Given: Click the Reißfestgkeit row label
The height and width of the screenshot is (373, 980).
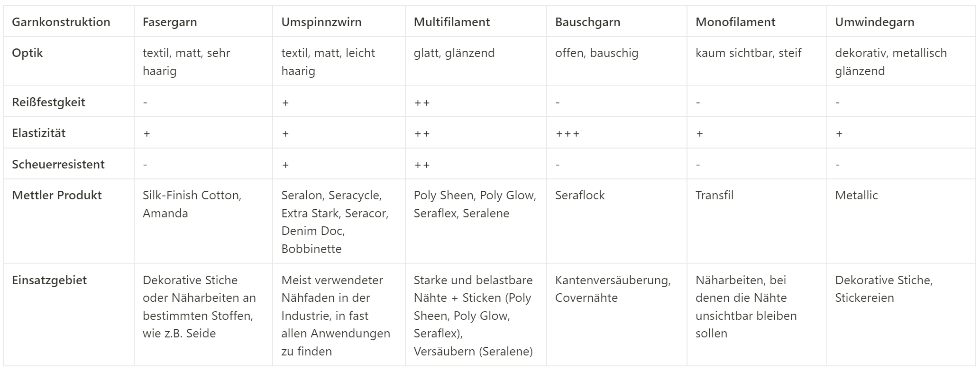Looking at the screenshot, I should pos(48,102).
